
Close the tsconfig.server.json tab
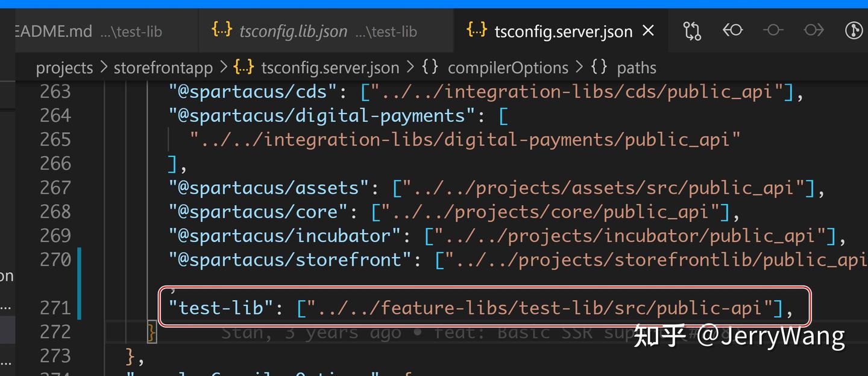click(649, 30)
